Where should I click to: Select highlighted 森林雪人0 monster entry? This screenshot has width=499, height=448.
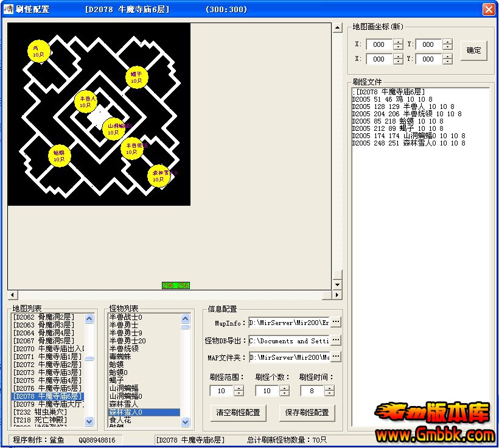point(144,412)
